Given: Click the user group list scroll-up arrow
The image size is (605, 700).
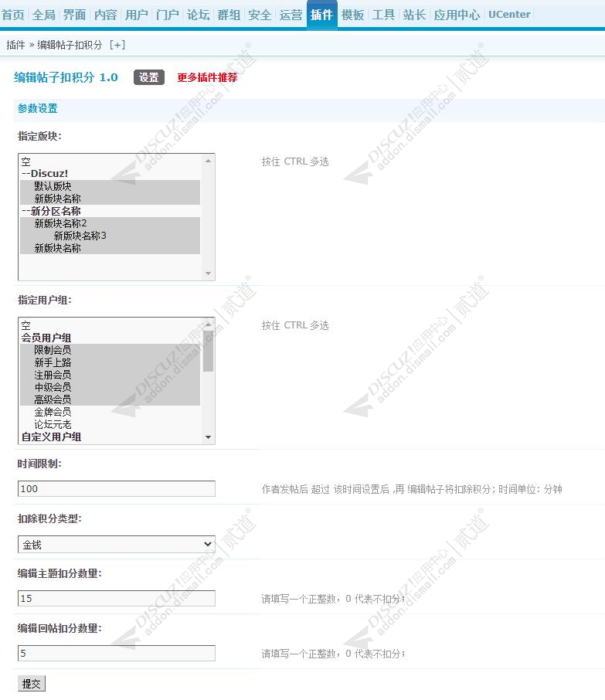Looking at the screenshot, I should pos(208,324).
